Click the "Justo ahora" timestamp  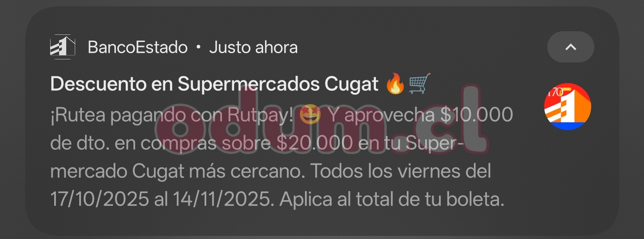click(253, 47)
